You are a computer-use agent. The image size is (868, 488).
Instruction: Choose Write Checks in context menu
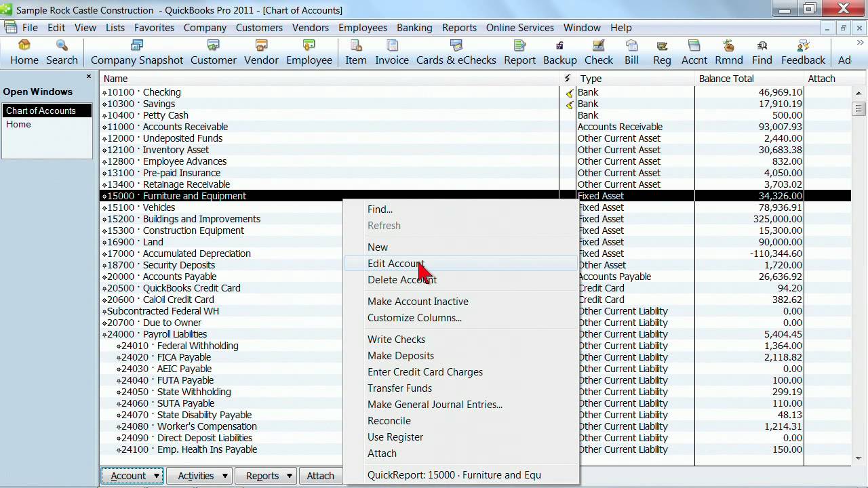click(461, 340)
